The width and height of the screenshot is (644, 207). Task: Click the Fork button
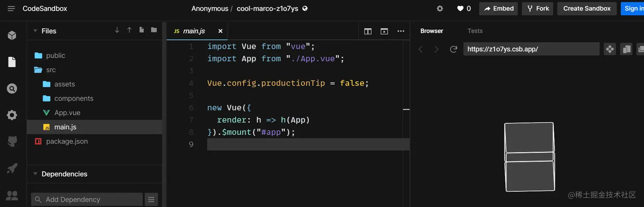pos(538,9)
